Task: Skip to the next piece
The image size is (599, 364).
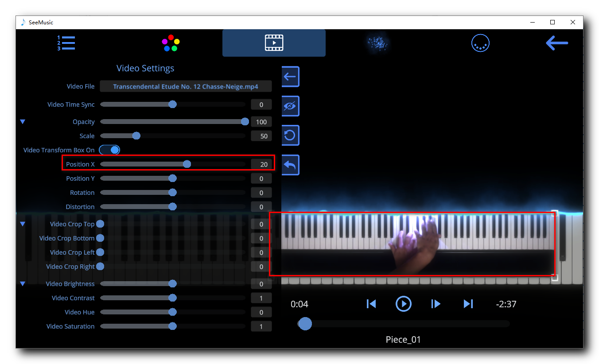Action: point(468,304)
